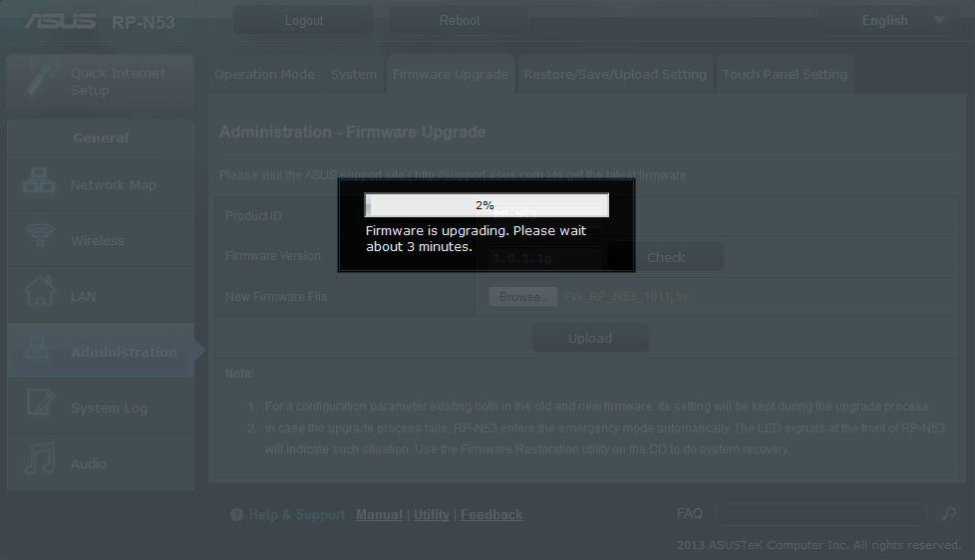
Task: Go to Restore/Save/Upload Setting tab
Action: tap(615, 75)
